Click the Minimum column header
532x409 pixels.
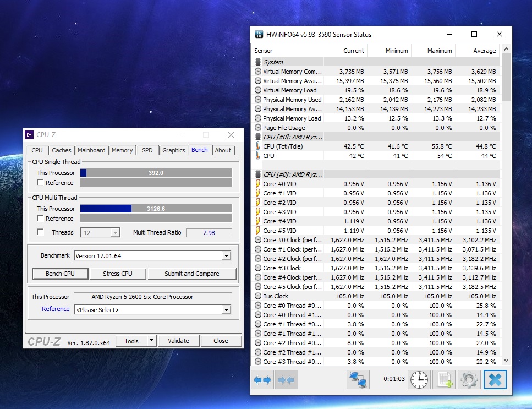click(389, 51)
